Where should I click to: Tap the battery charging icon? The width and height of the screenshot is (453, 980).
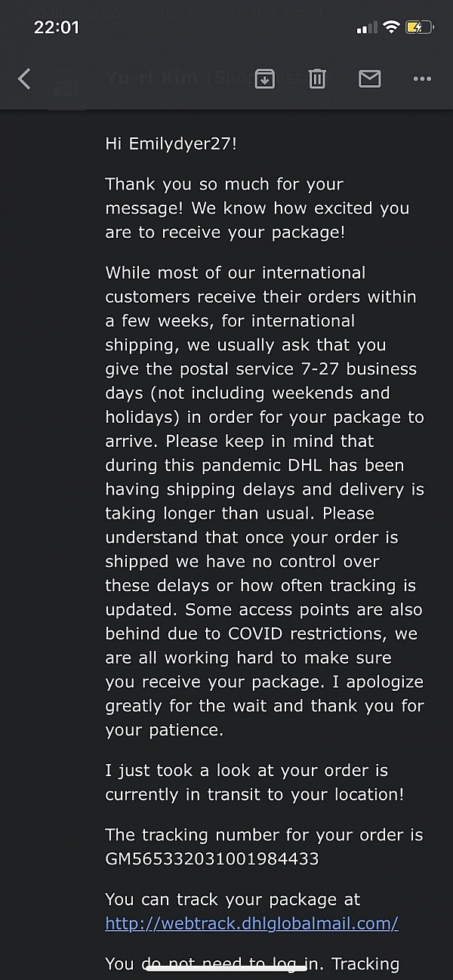[x=419, y=27]
